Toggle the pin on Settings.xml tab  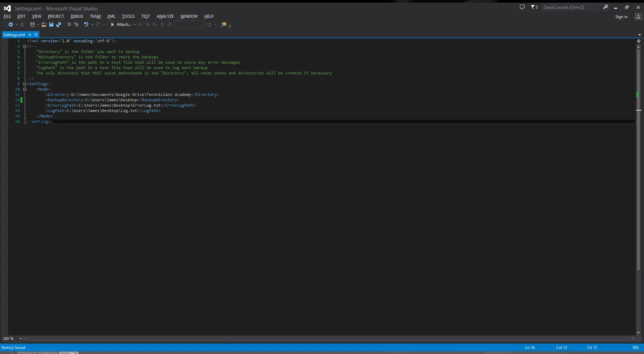[x=30, y=35]
